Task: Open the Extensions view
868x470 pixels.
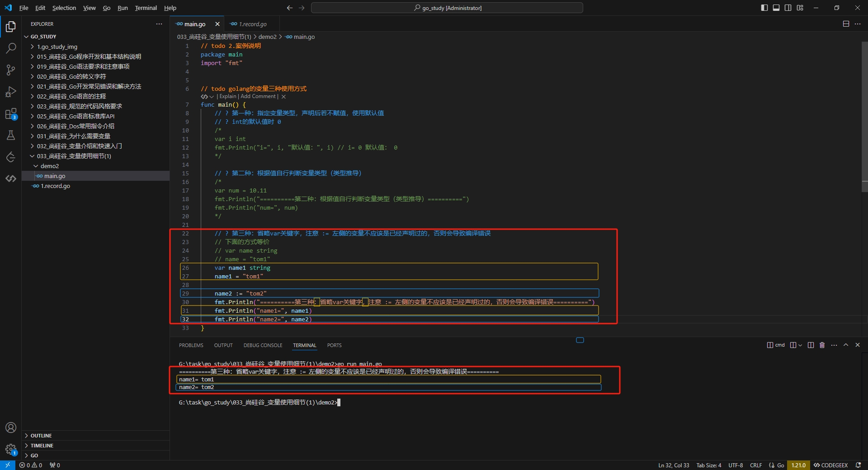Action: (11, 114)
